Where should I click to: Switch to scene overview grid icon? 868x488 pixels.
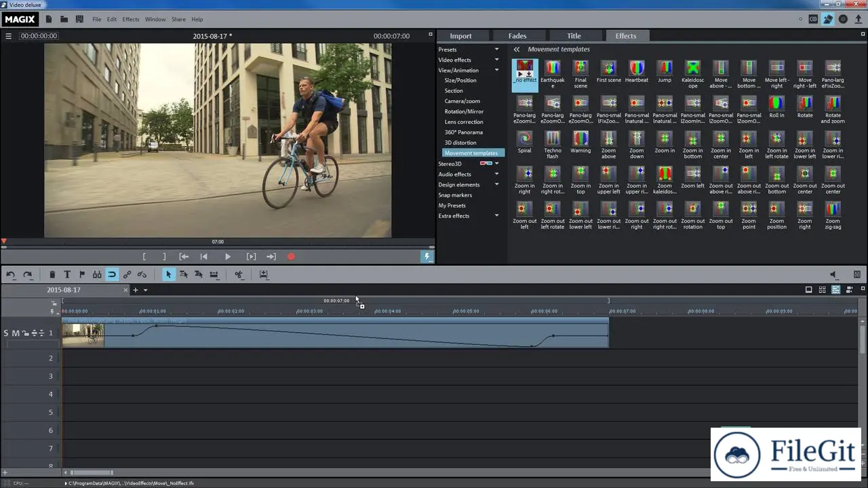pos(822,289)
